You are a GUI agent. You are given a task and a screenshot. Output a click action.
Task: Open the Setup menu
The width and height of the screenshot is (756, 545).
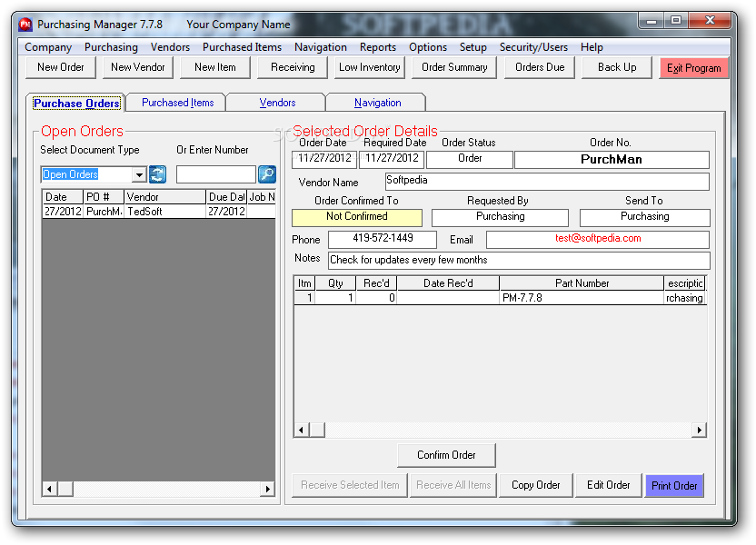pos(473,47)
